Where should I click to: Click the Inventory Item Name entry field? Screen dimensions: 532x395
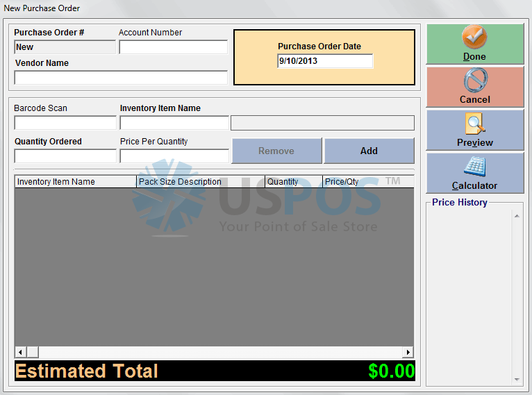pyautogui.click(x=174, y=123)
